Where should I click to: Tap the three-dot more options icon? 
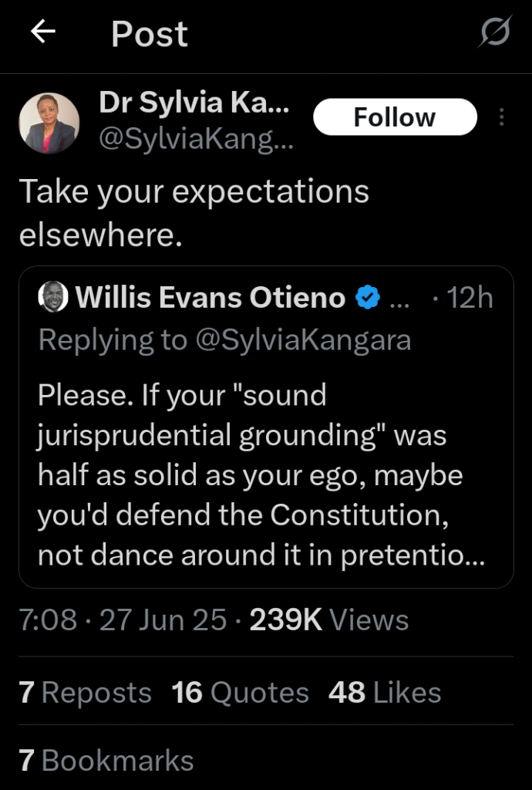pos(502,117)
